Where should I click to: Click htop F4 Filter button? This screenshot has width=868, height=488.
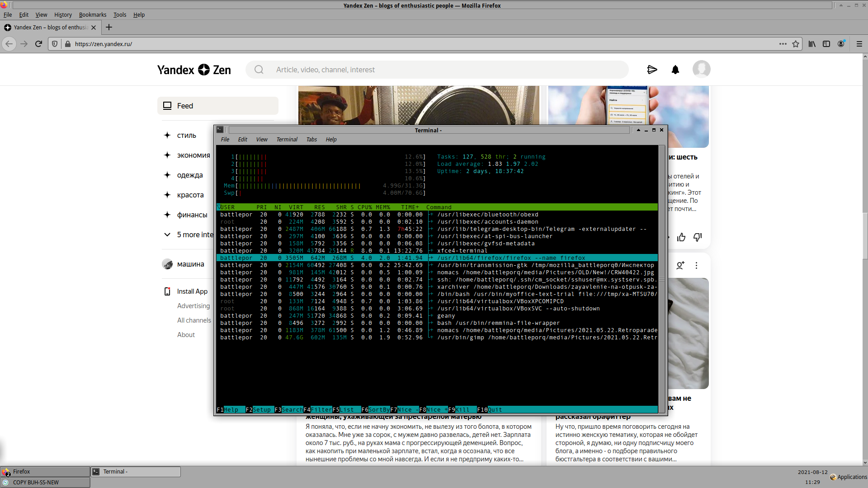318,410
